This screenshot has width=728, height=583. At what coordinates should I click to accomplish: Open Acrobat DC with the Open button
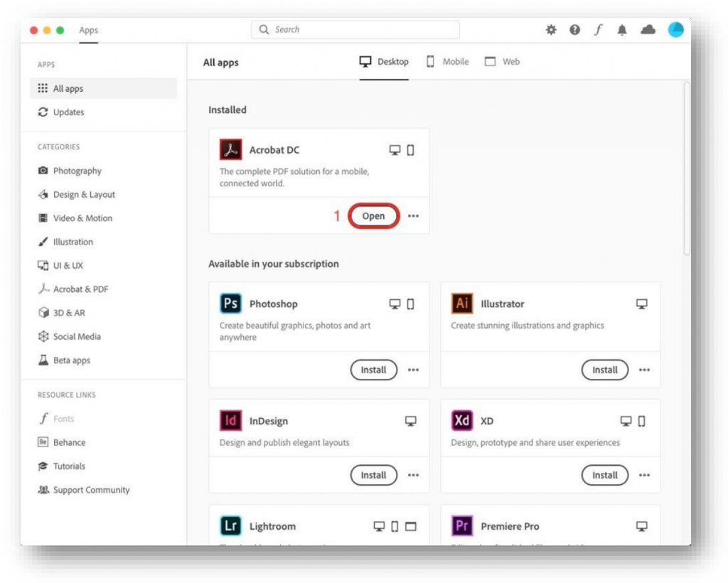tap(373, 216)
